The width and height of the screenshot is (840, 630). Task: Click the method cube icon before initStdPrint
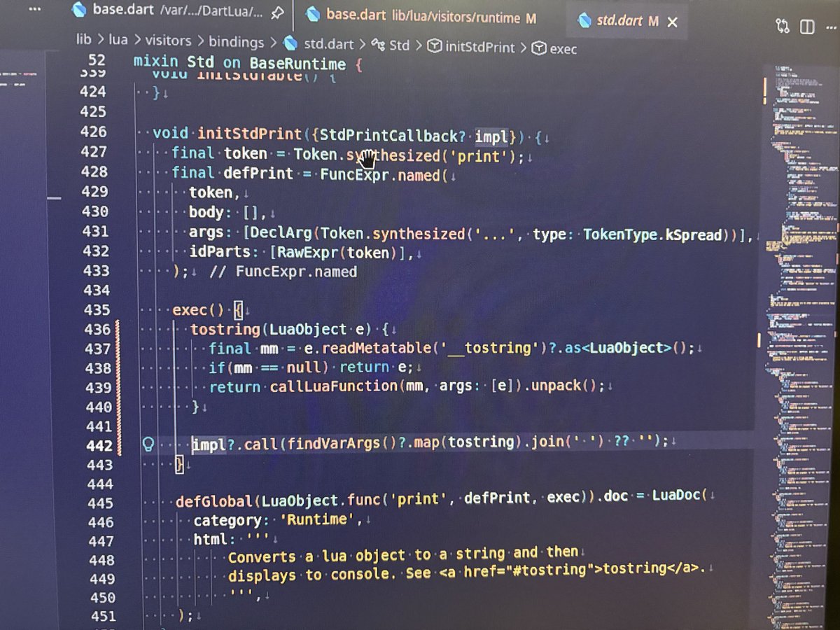[x=435, y=47]
